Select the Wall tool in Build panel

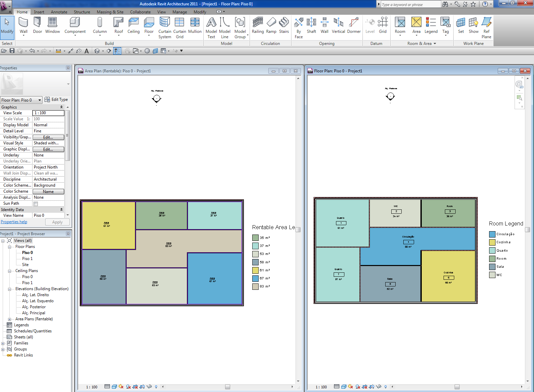(23, 26)
